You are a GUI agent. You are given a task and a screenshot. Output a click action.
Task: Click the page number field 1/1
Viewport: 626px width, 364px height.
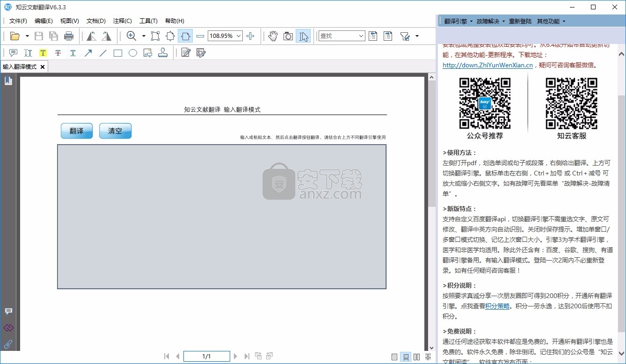tap(206, 357)
